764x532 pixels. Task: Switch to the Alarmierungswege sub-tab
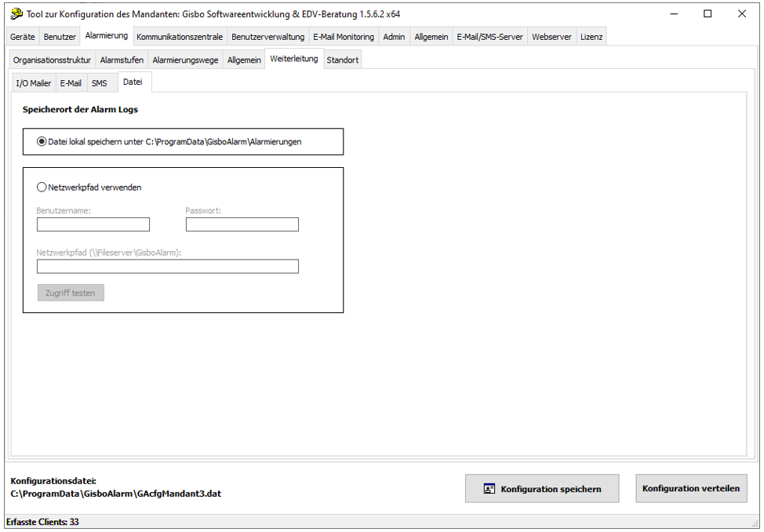pos(185,60)
